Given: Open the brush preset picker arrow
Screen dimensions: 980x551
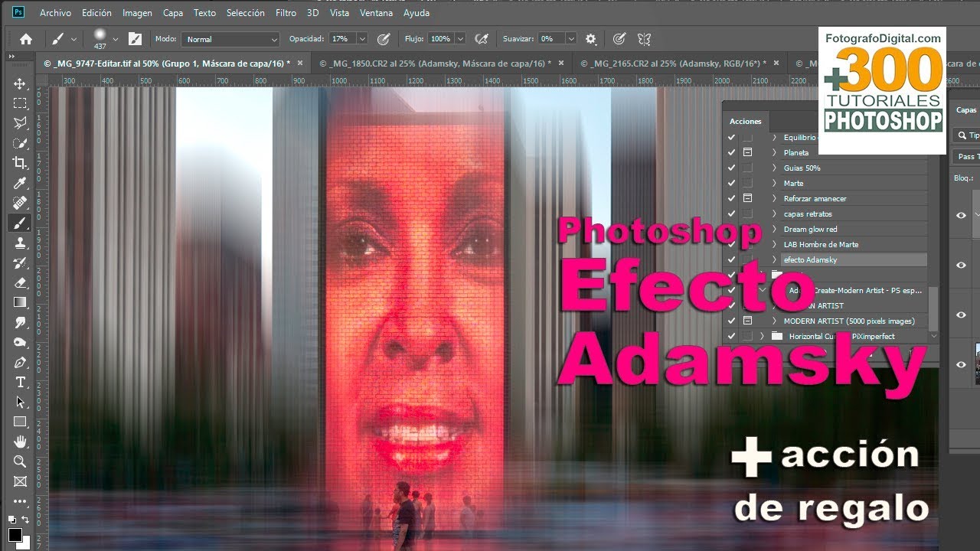Looking at the screenshot, I should 116,38.
